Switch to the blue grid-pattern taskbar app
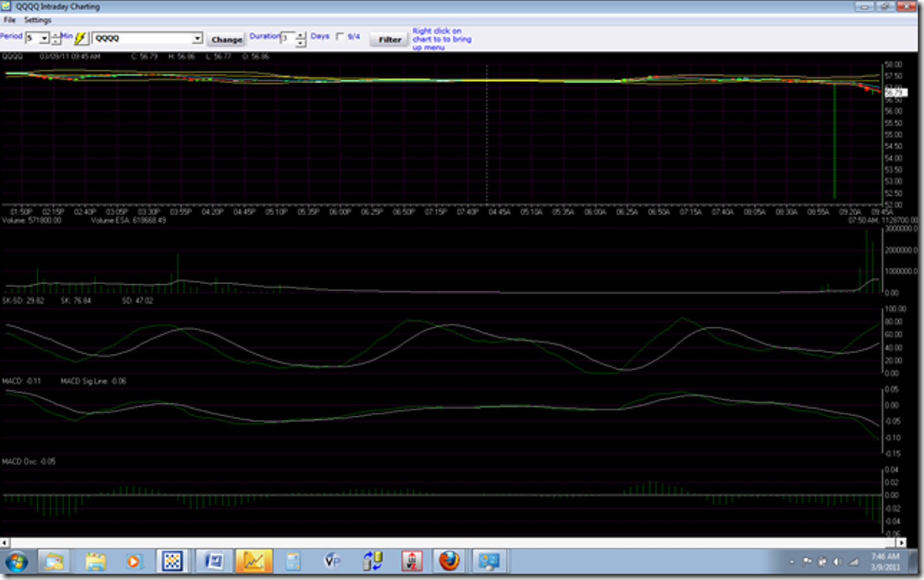The width and height of the screenshot is (924, 580). tap(172, 561)
